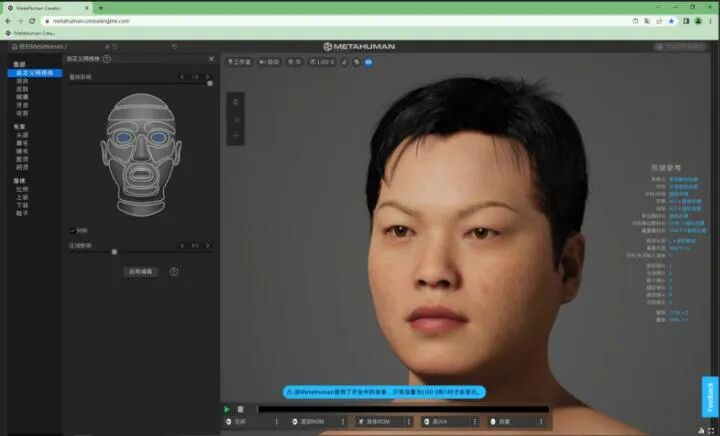720x436 pixels.
Task: Select the neck region on face map
Action: tap(141, 207)
